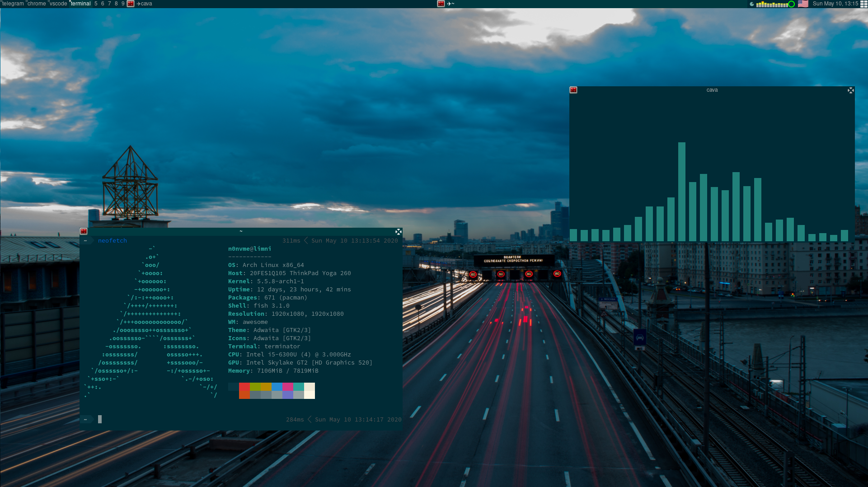The height and width of the screenshot is (487, 868).
Task: Switch to workspace tag 8
Action: (116, 4)
